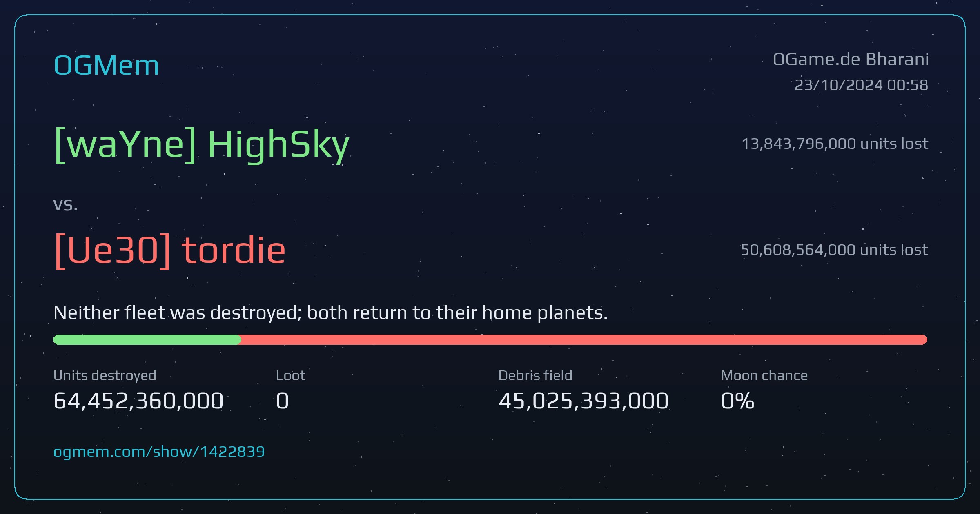
Task: Select the defender name [Ue30] tordie
Action: click(x=170, y=250)
